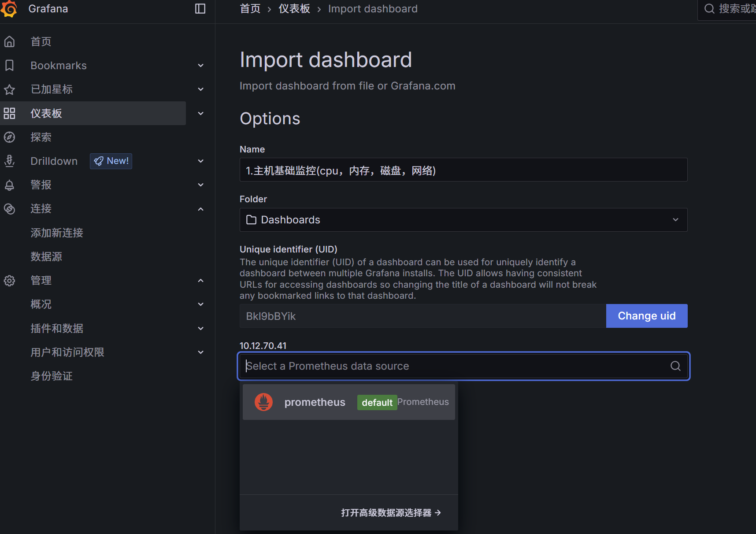Expand the 插件和数据 submenu chevron
Viewport: 756px width, 534px height.
click(x=200, y=328)
